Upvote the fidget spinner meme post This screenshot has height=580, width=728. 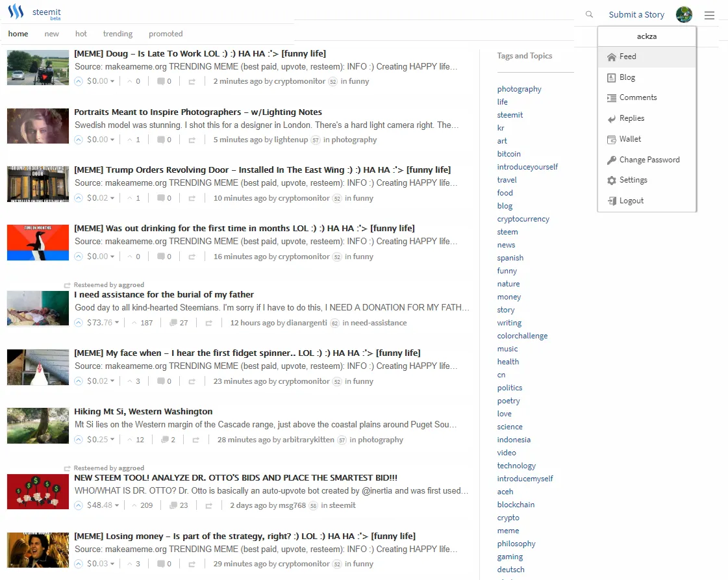click(79, 381)
